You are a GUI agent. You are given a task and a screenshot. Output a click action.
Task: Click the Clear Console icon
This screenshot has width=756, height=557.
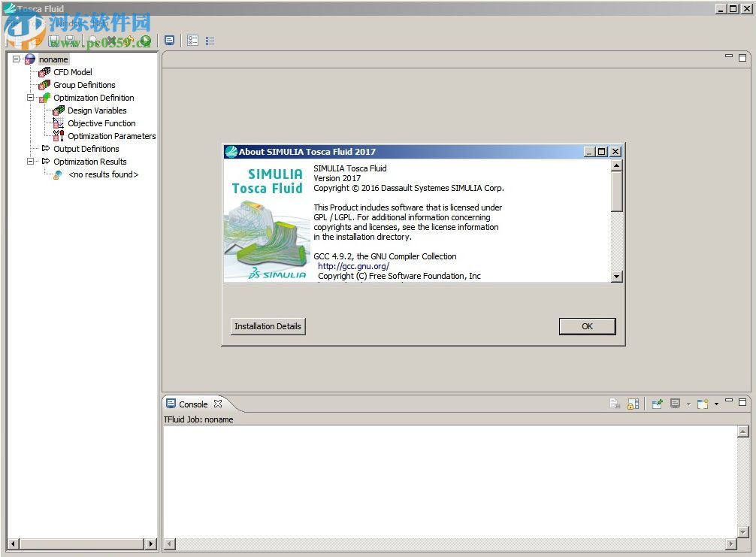(x=615, y=404)
